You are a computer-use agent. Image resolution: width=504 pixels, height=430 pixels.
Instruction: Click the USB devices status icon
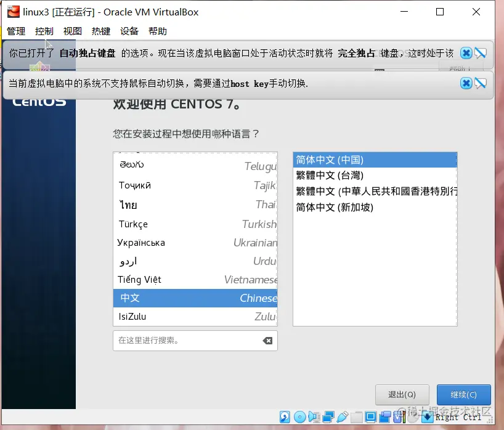pyautogui.click(x=343, y=417)
